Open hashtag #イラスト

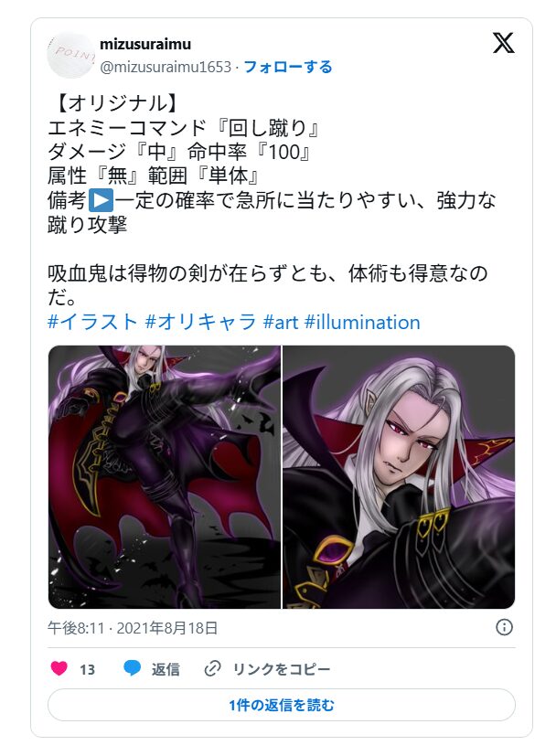pyautogui.click(x=92, y=322)
